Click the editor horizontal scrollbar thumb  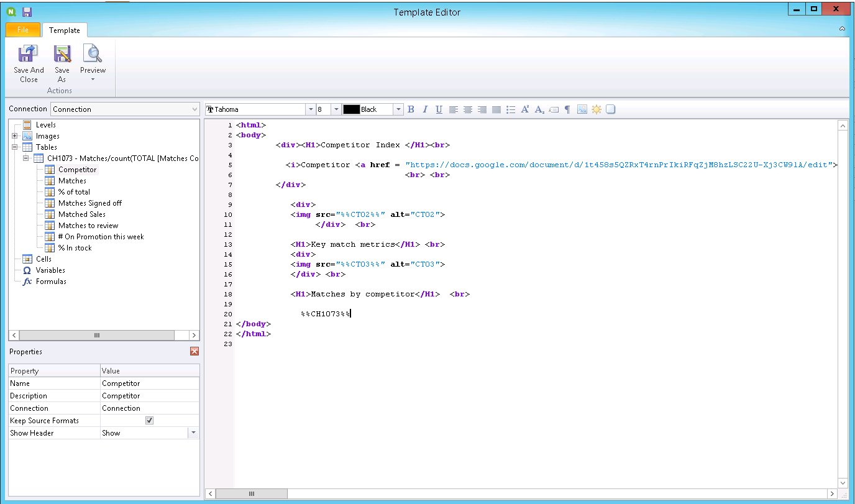click(252, 493)
